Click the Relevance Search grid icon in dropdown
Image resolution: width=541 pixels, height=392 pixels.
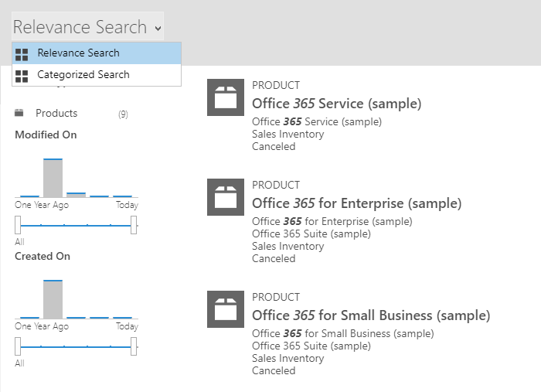pos(22,54)
